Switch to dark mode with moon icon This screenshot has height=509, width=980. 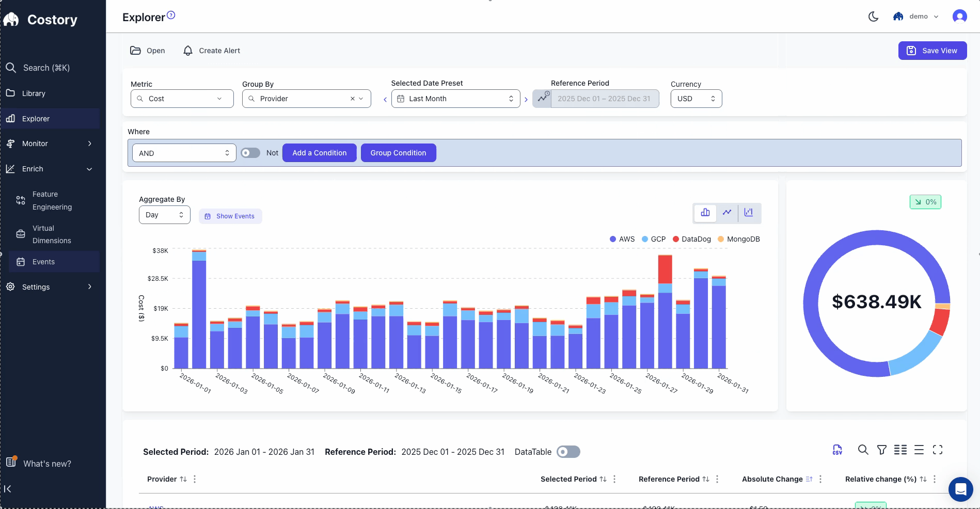[873, 16]
